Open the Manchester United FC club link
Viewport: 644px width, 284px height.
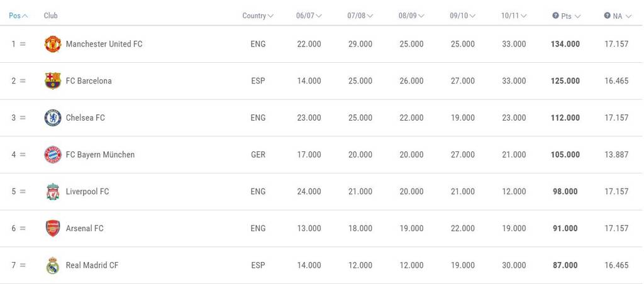click(x=104, y=44)
